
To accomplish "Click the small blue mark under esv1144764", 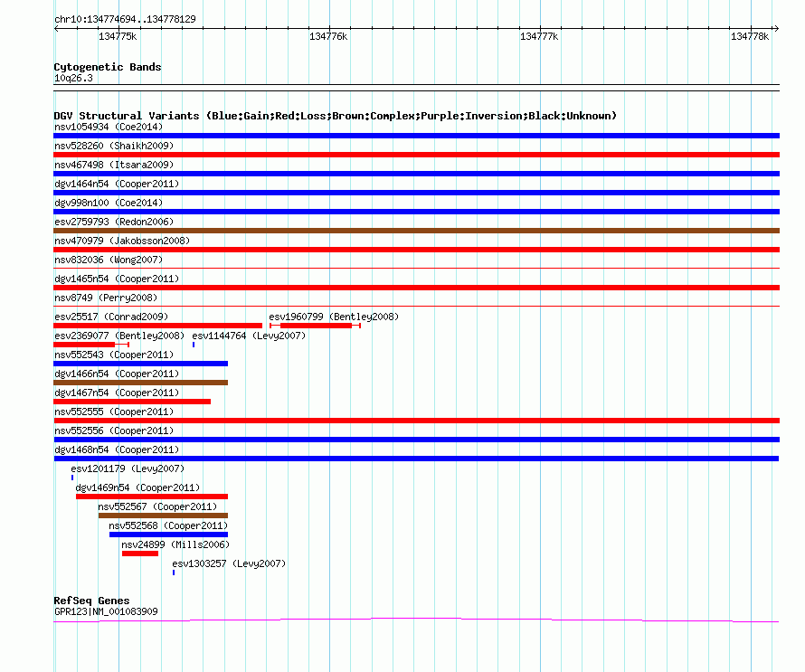I will [194, 345].
